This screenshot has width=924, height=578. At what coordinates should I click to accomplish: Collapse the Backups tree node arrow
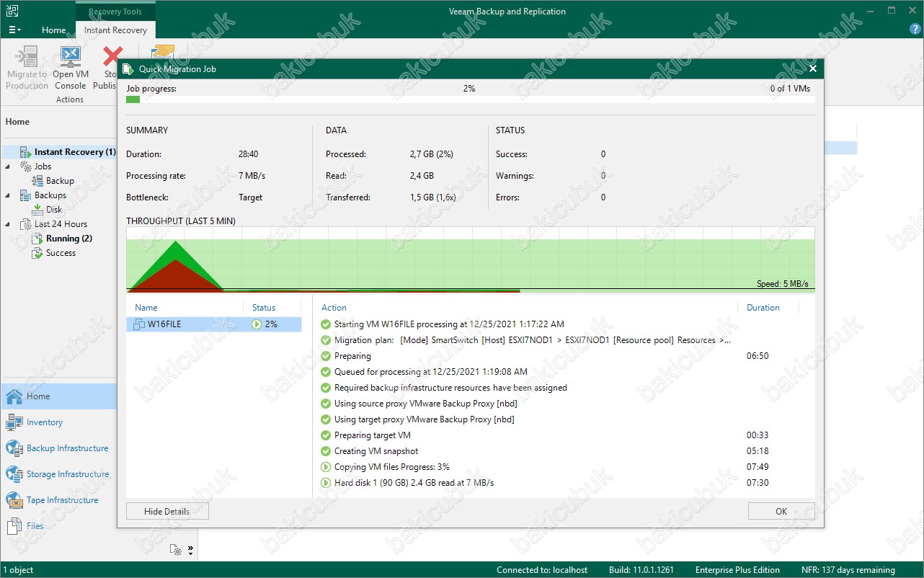tap(8, 195)
